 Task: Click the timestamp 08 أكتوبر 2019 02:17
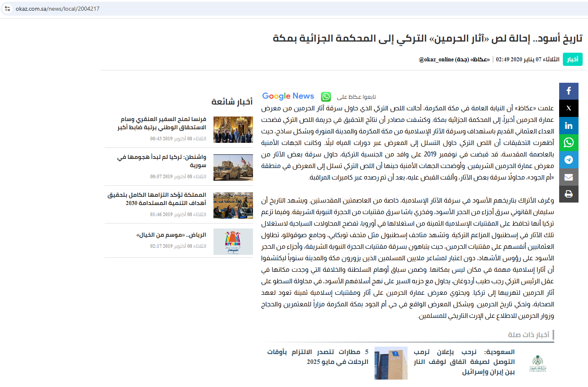178,246
